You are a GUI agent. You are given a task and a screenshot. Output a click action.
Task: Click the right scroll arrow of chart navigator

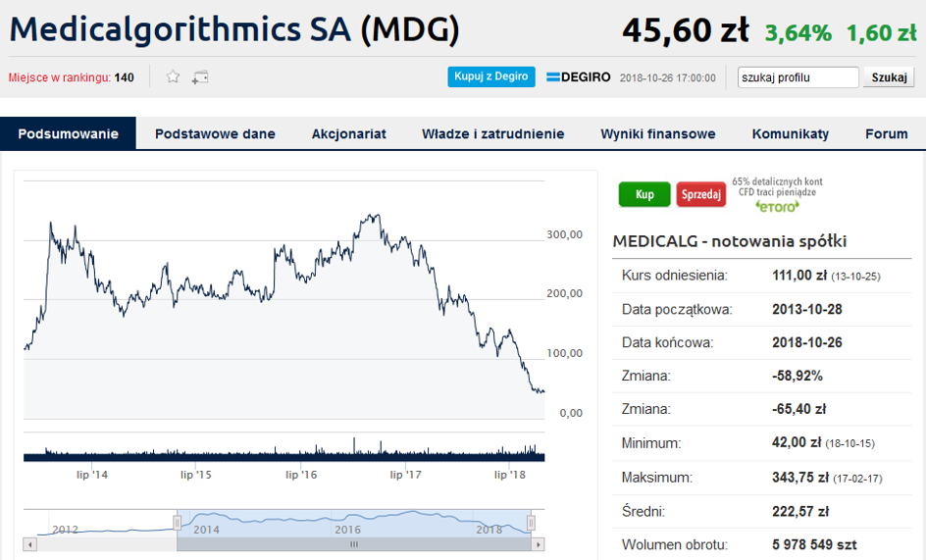(538, 544)
